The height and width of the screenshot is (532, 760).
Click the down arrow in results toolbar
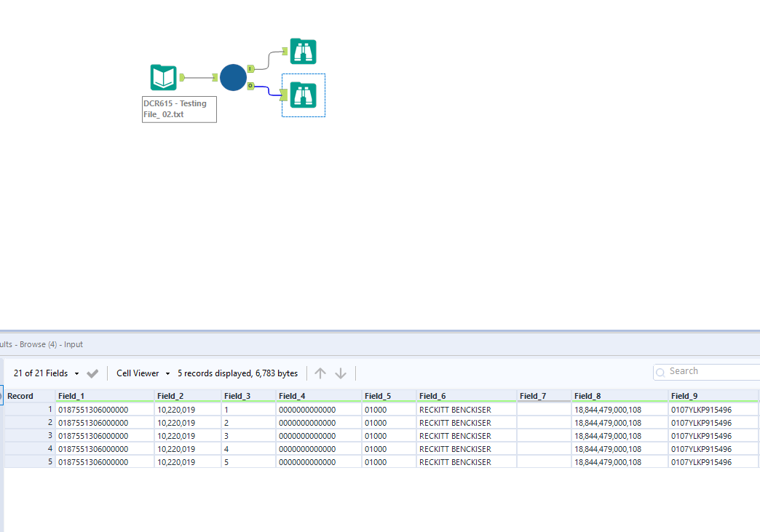point(341,373)
